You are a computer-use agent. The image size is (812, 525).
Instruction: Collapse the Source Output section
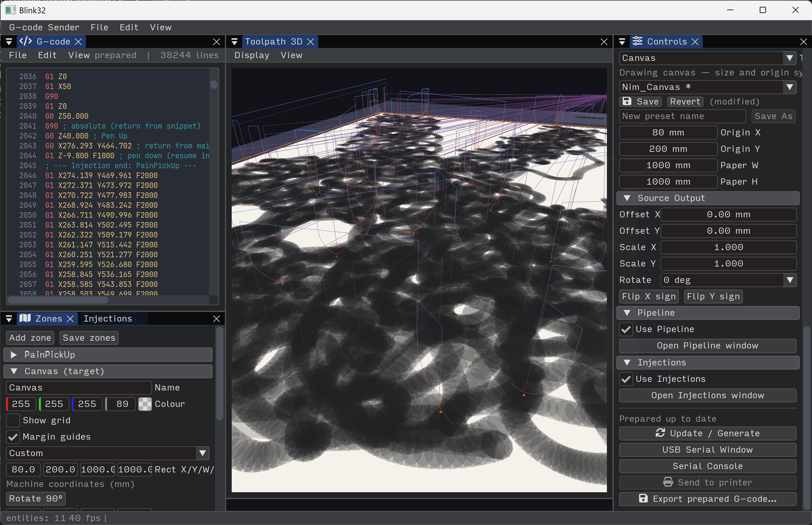pos(708,198)
